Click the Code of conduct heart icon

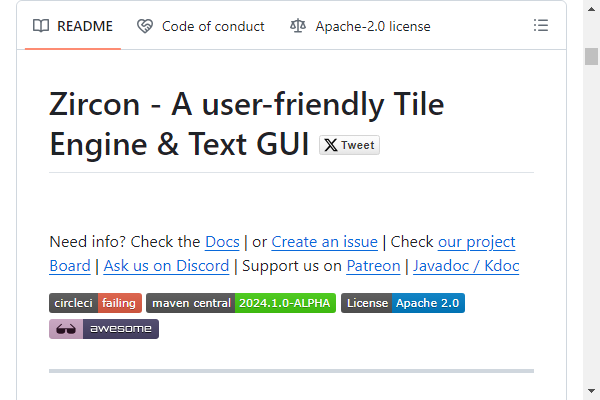tap(145, 26)
